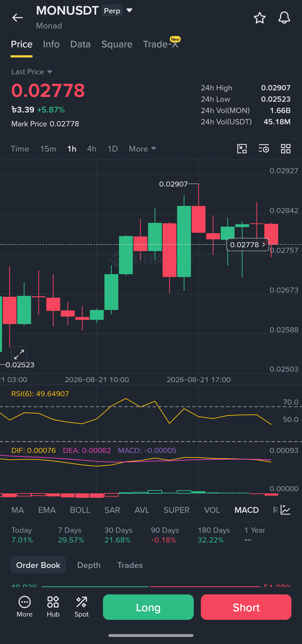
Task: Open the Depth tab
Action: pos(89,565)
